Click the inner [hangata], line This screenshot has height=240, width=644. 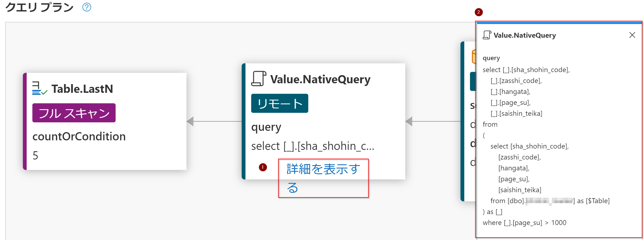pyautogui.click(x=514, y=168)
